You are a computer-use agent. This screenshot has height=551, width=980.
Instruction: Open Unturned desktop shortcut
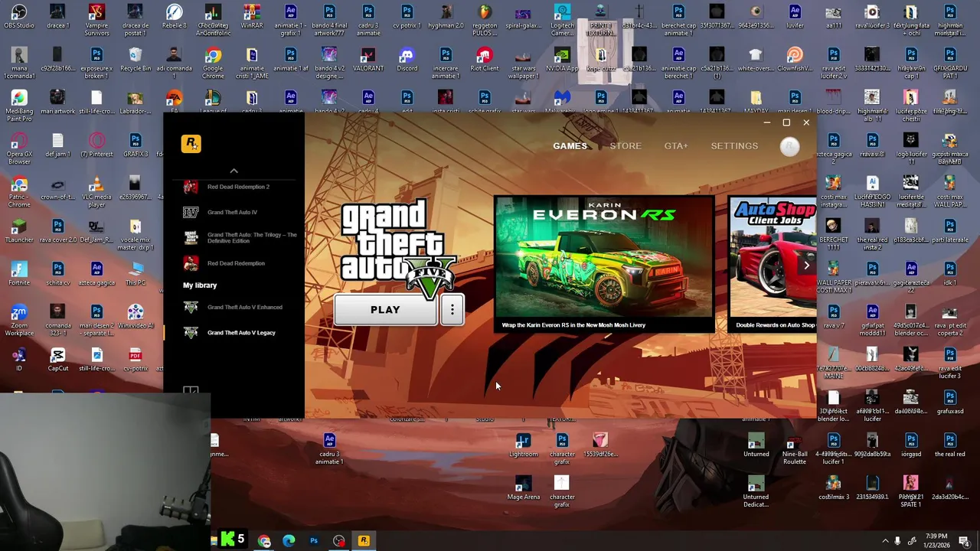coord(756,445)
